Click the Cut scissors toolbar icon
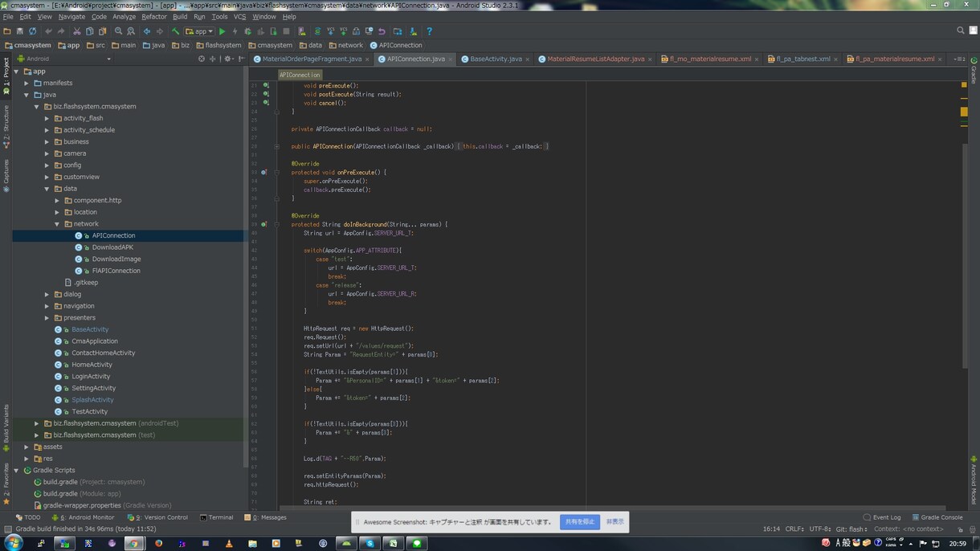This screenshot has width=980, height=551. [x=77, y=31]
